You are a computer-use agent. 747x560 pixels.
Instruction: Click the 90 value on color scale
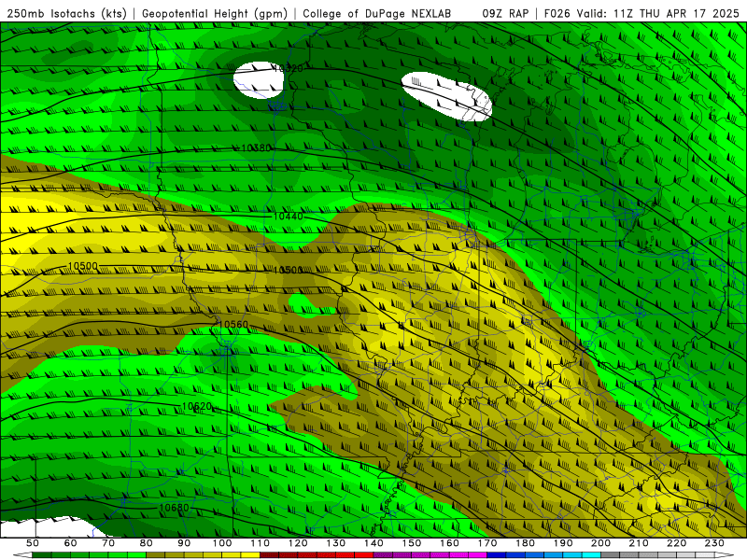point(184,543)
